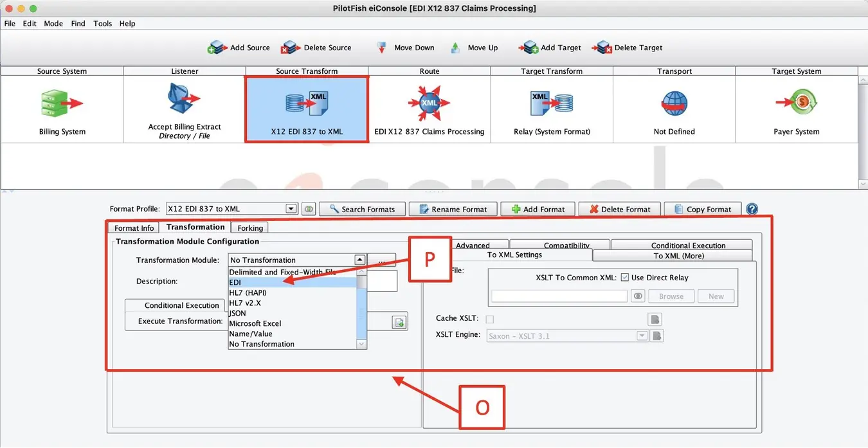Viewport: 868px width, 448px height.
Task: Select the EDI X12 837 Claims Processing route icon
Action: 429,103
